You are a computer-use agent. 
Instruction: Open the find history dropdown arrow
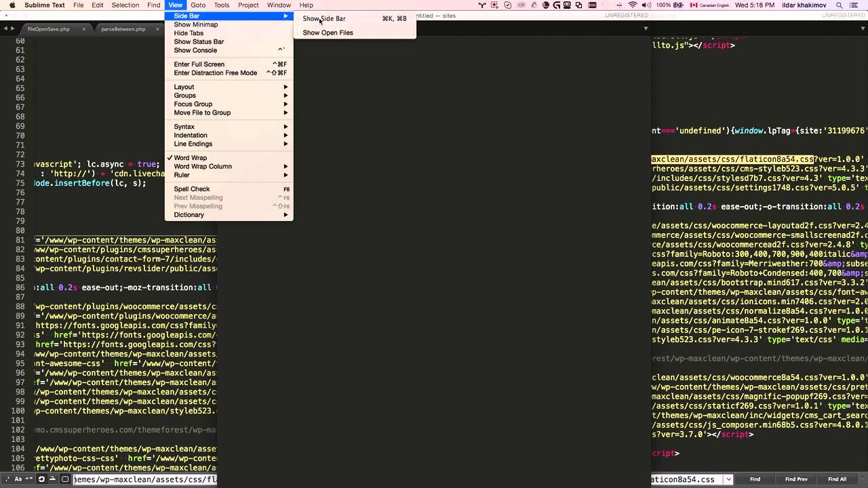tap(728, 479)
